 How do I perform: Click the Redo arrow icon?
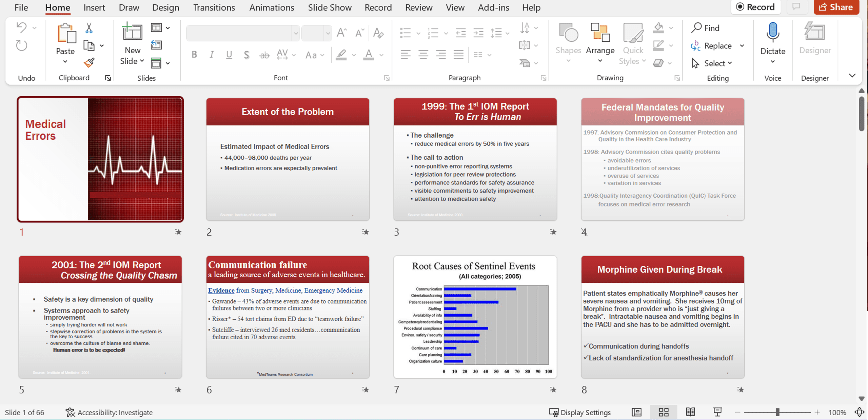[x=21, y=45]
